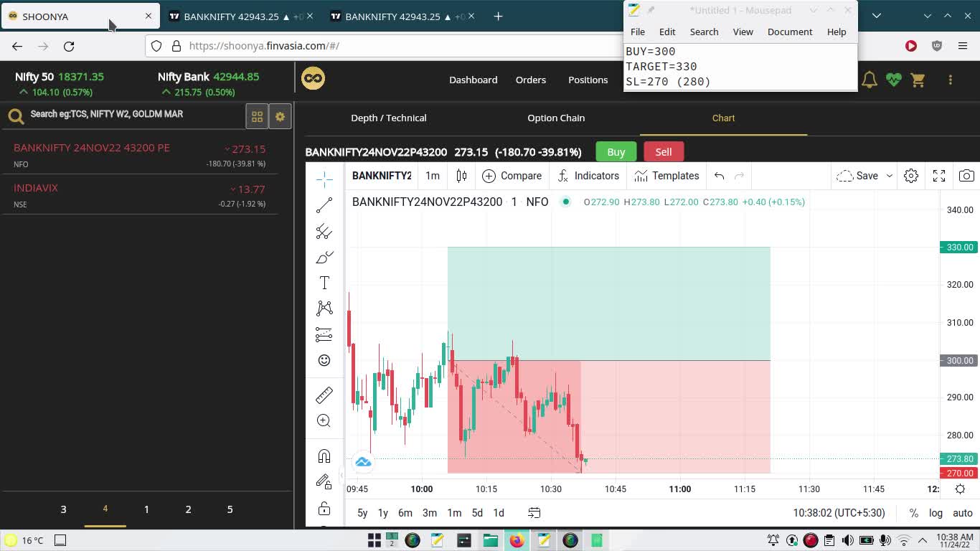Click the green heartbeat health icon

[x=894, y=80]
